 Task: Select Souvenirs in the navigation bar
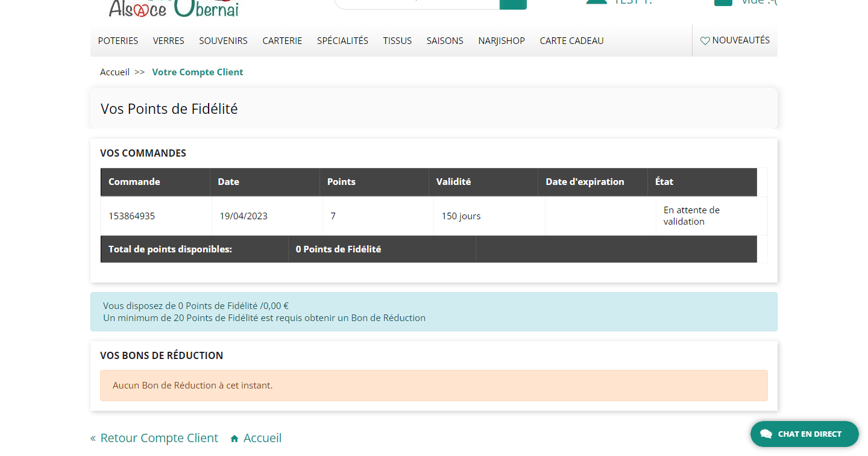[x=224, y=40]
